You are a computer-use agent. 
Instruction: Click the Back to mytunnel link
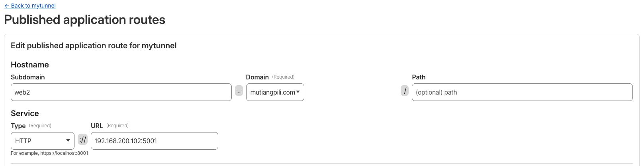tap(33, 6)
